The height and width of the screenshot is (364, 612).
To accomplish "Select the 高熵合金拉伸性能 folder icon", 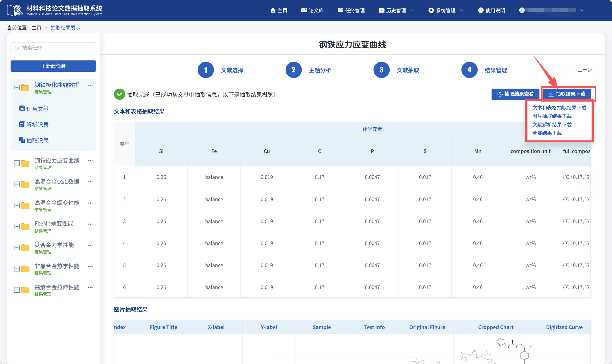I will coord(25,290).
